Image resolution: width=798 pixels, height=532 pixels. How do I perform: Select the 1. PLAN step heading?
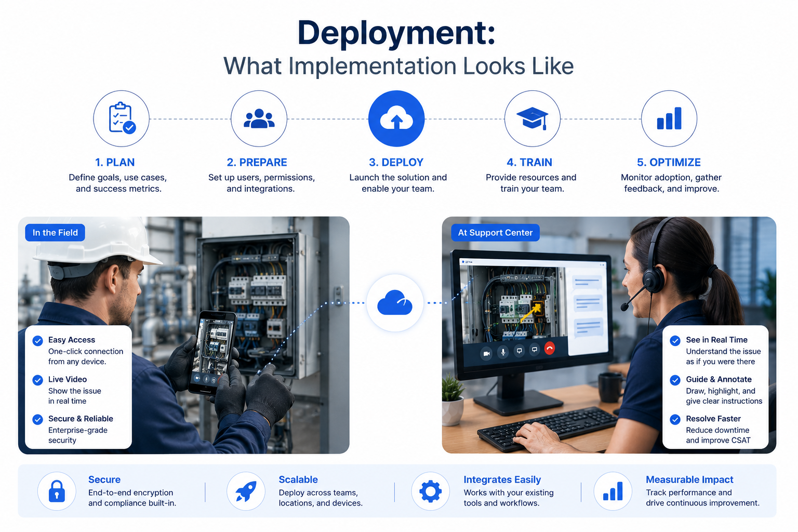[115, 163]
